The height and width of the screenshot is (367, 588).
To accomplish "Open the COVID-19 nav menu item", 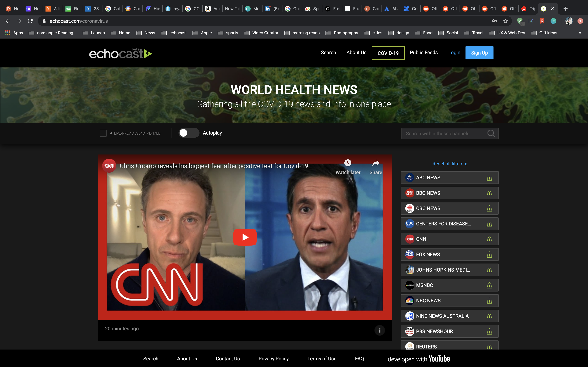I will tap(388, 53).
